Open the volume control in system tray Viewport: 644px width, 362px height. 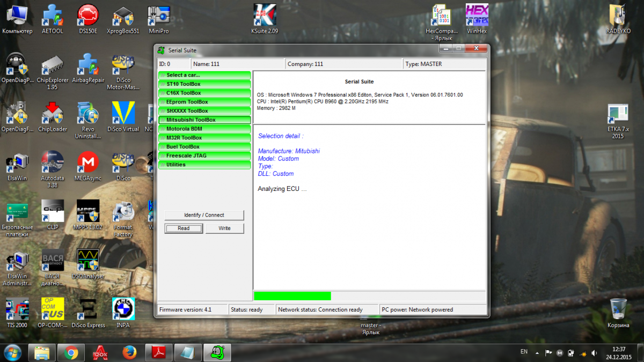(594, 353)
